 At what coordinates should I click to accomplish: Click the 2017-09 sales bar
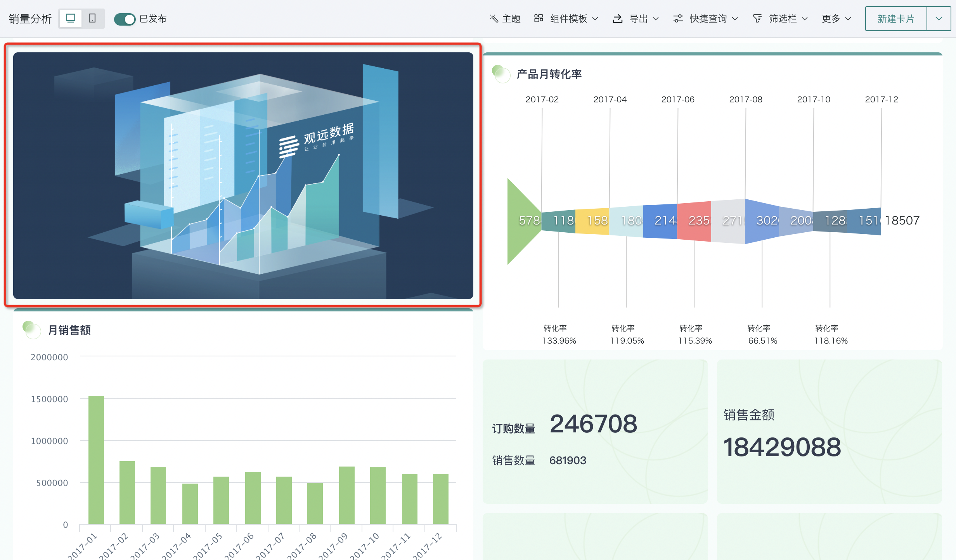click(347, 495)
